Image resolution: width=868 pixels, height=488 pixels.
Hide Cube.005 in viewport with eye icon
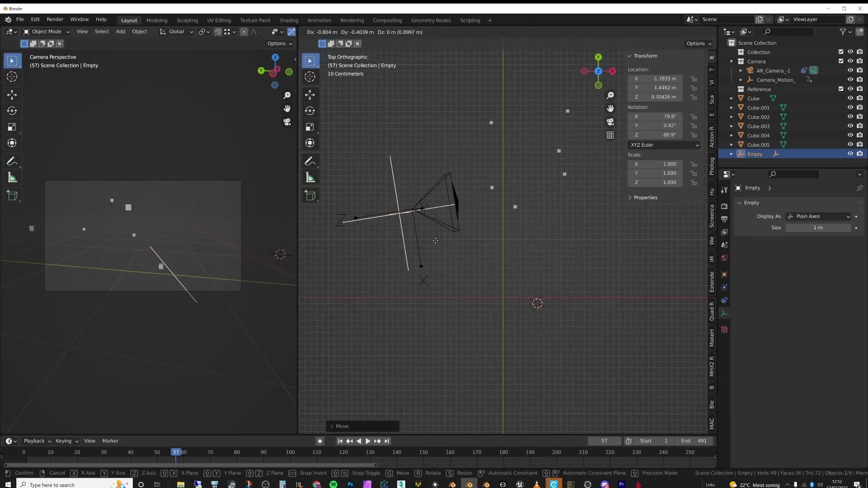(x=850, y=145)
